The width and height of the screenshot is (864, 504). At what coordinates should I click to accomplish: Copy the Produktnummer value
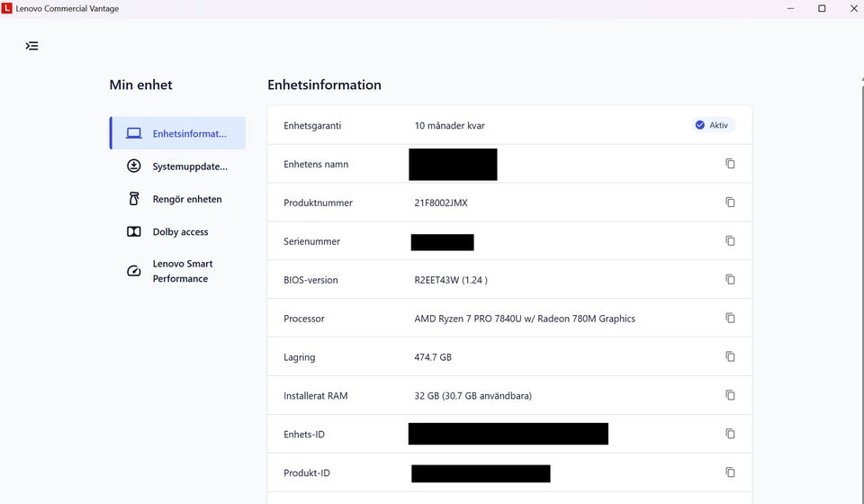730,202
